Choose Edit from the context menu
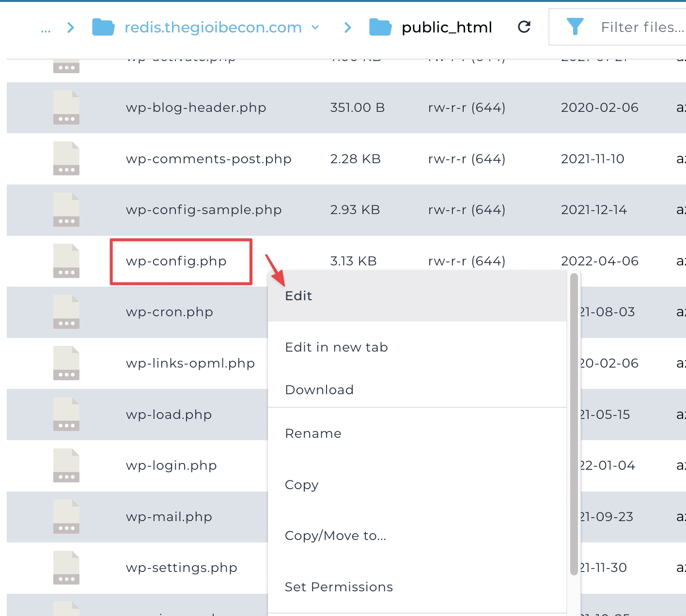The image size is (686, 616). tap(298, 296)
